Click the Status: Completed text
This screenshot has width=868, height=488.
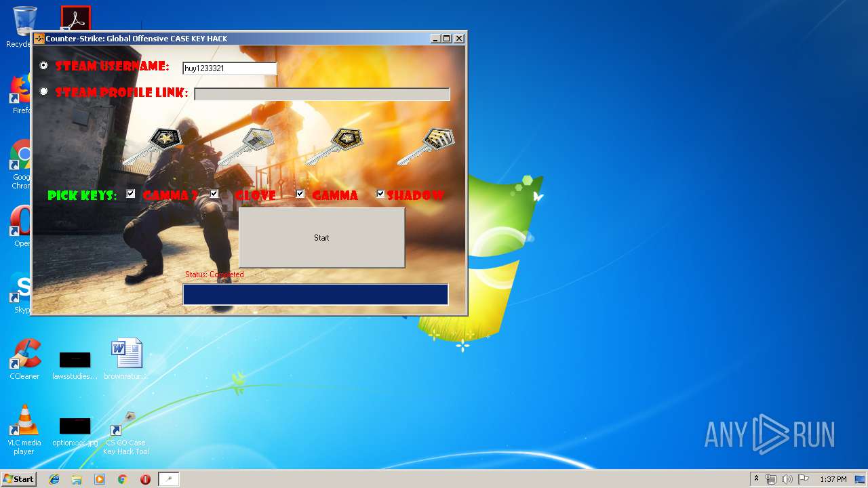(x=214, y=274)
